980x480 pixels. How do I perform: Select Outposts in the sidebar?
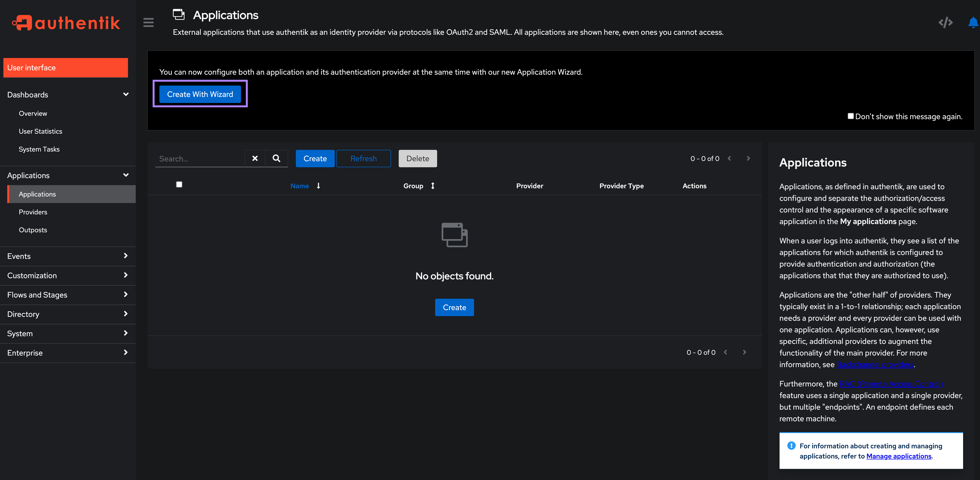tap(33, 230)
